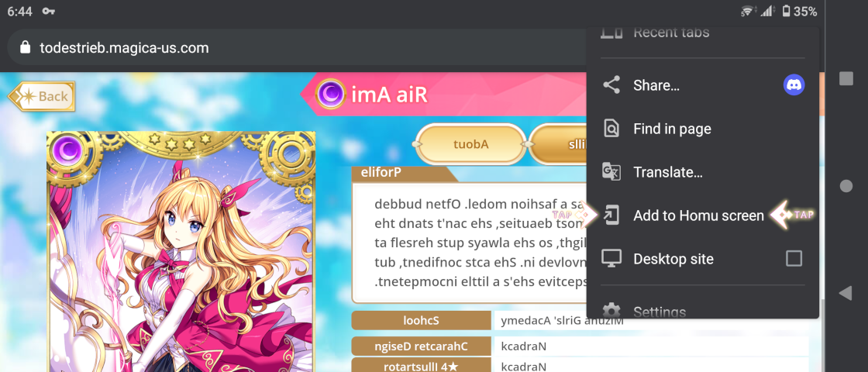Switch to the tuobA tab

[x=470, y=144]
